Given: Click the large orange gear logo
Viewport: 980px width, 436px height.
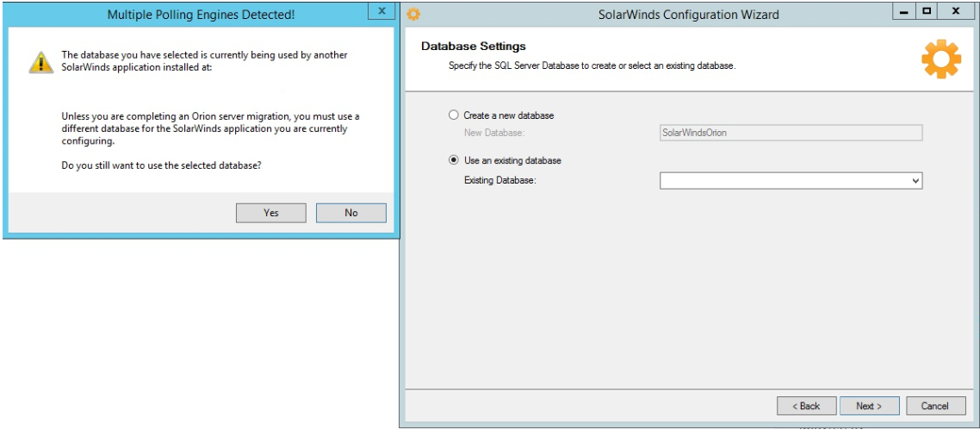Looking at the screenshot, I should pyautogui.click(x=941, y=59).
